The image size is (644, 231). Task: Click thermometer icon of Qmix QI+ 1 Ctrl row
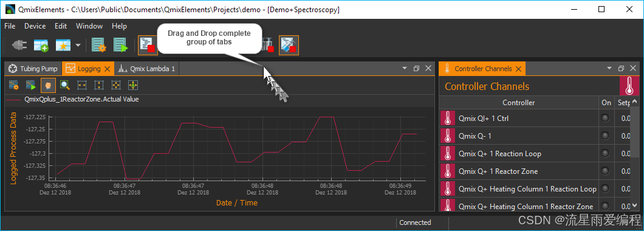[x=447, y=118]
